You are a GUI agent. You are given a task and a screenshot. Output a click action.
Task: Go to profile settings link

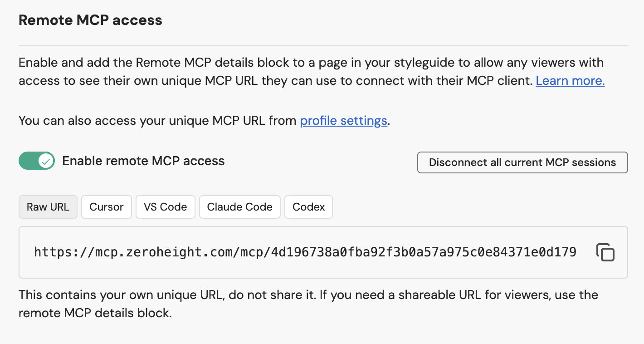click(x=343, y=121)
